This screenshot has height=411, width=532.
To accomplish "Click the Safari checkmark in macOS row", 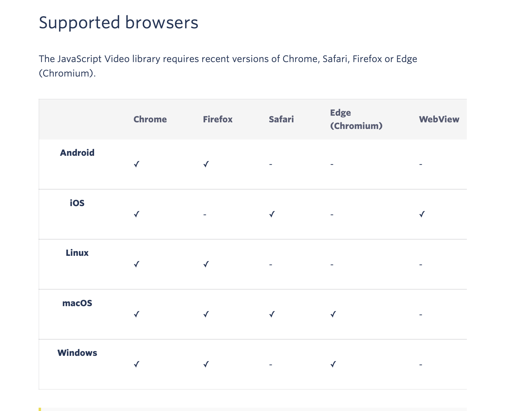I will [x=272, y=314].
